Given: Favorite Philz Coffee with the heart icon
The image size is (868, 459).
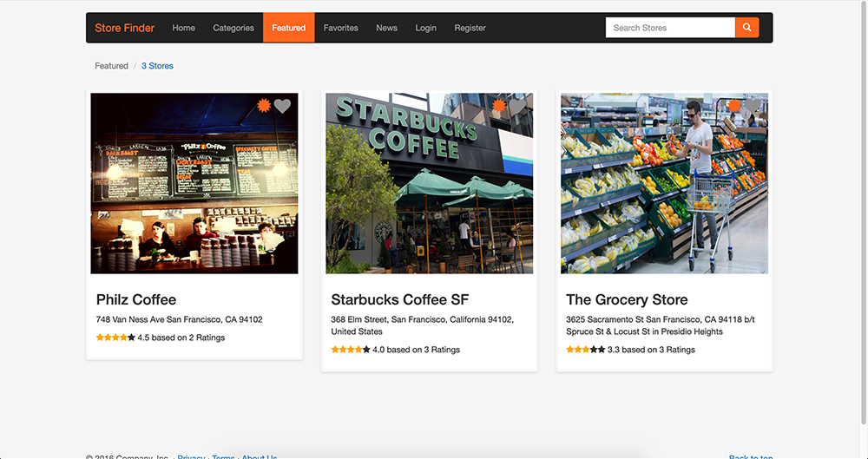Looking at the screenshot, I should click(282, 106).
